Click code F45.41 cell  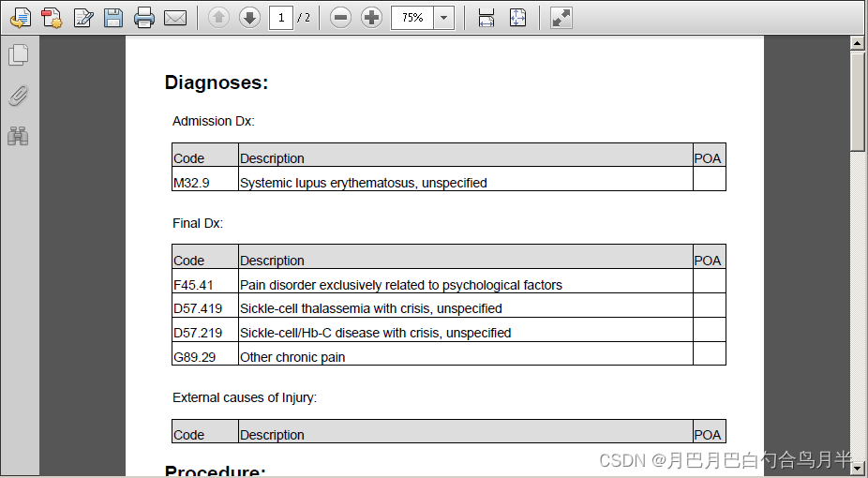[205, 281]
